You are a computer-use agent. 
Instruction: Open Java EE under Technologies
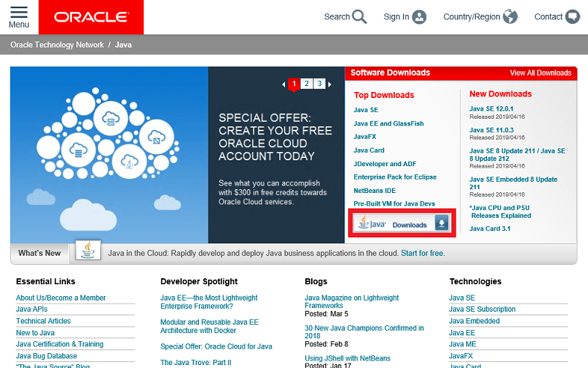(462, 333)
